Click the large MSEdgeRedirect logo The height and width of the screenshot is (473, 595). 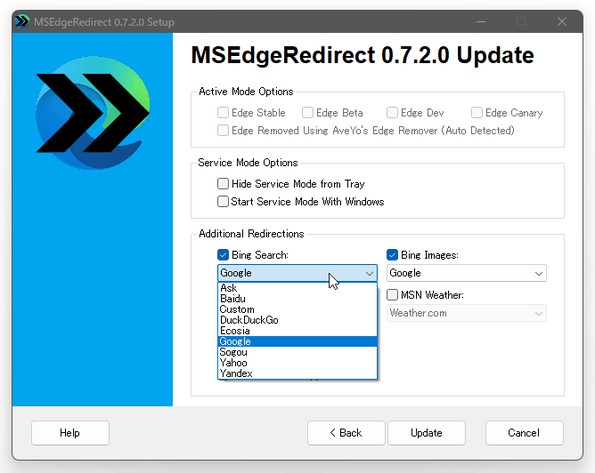coord(93,113)
